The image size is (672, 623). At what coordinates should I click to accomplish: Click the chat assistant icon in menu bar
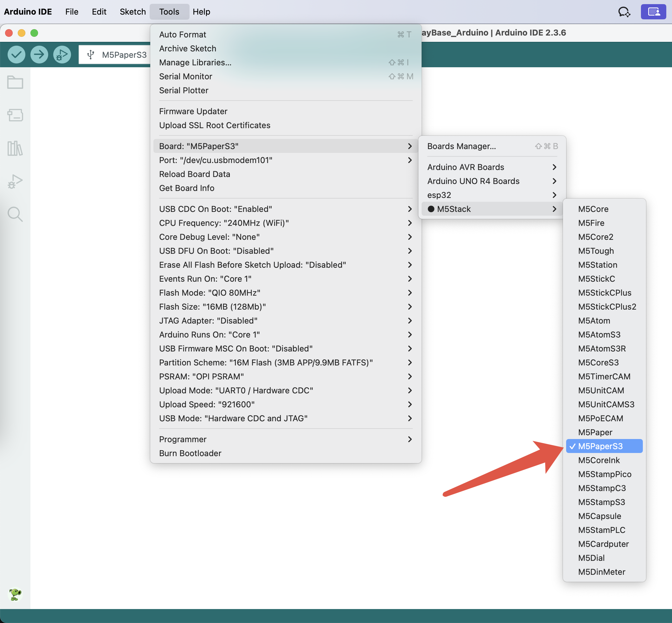click(624, 12)
